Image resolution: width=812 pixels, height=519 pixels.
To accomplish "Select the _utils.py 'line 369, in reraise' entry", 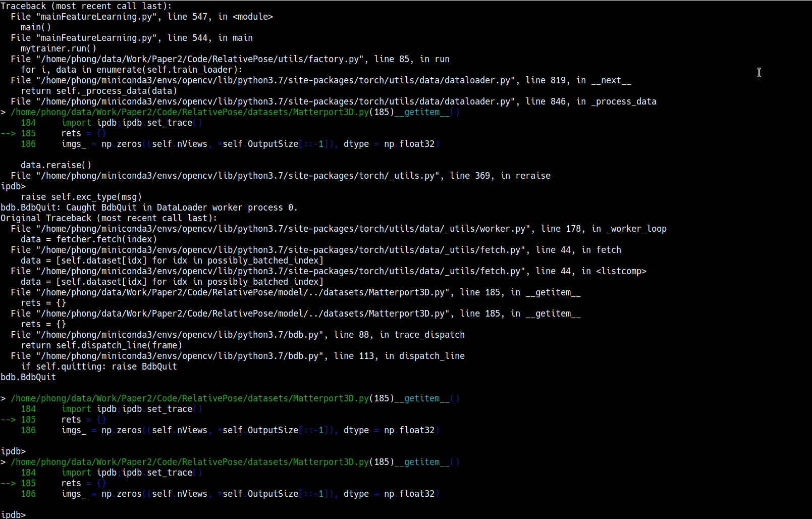I will pyautogui.click(x=281, y=176).
